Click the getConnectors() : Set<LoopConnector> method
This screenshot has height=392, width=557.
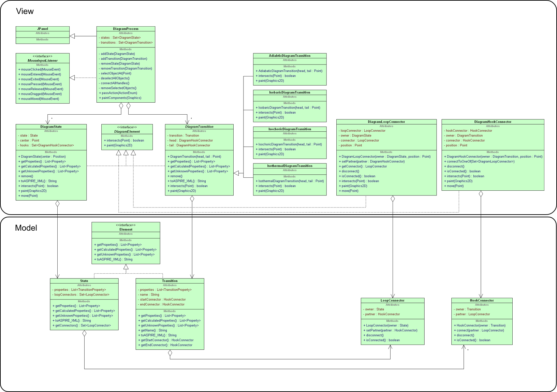pyautogui.click(x=82, y=325)
